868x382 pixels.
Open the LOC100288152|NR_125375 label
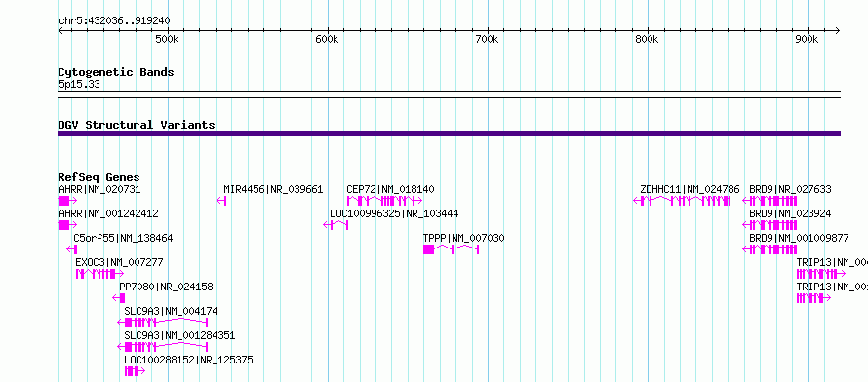189,360
